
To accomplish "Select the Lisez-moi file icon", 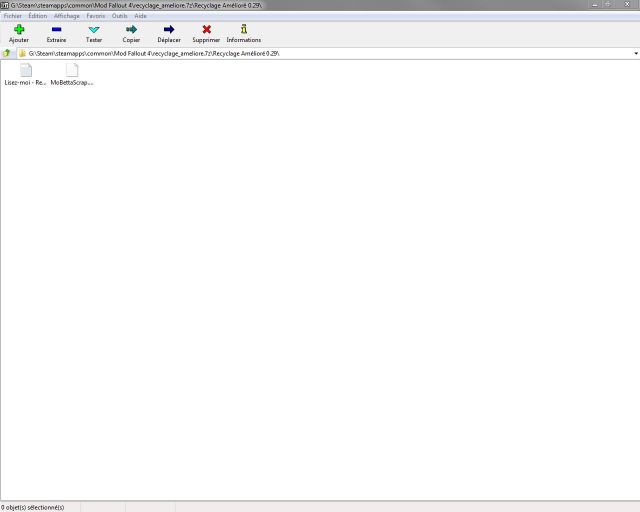I will pyautogui.click(x=26, y=70).
